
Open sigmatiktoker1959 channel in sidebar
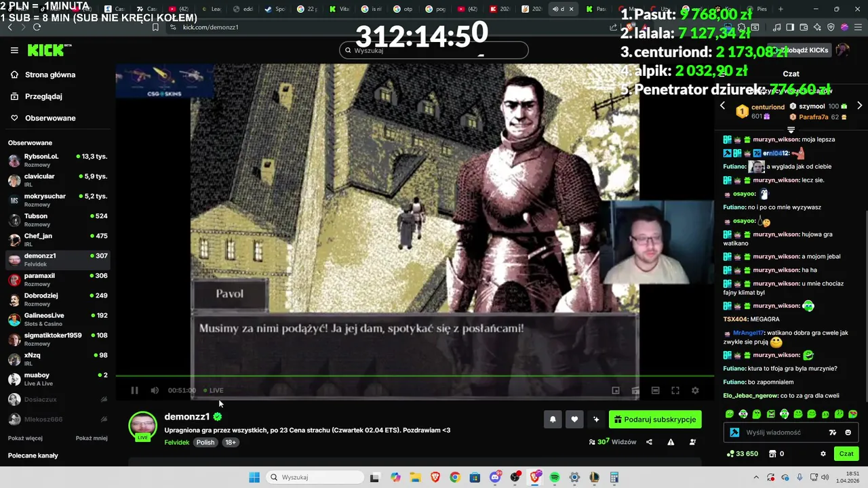click(x=58, y=340)
